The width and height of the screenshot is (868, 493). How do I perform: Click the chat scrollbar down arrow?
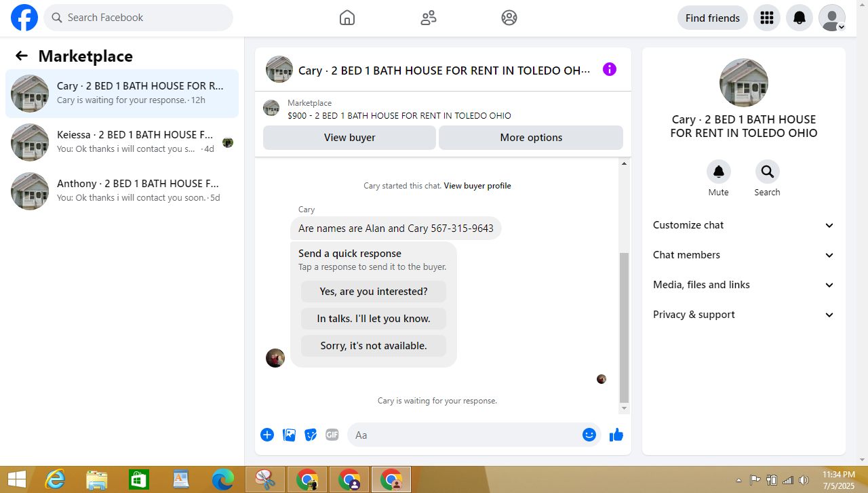point(625,408)
